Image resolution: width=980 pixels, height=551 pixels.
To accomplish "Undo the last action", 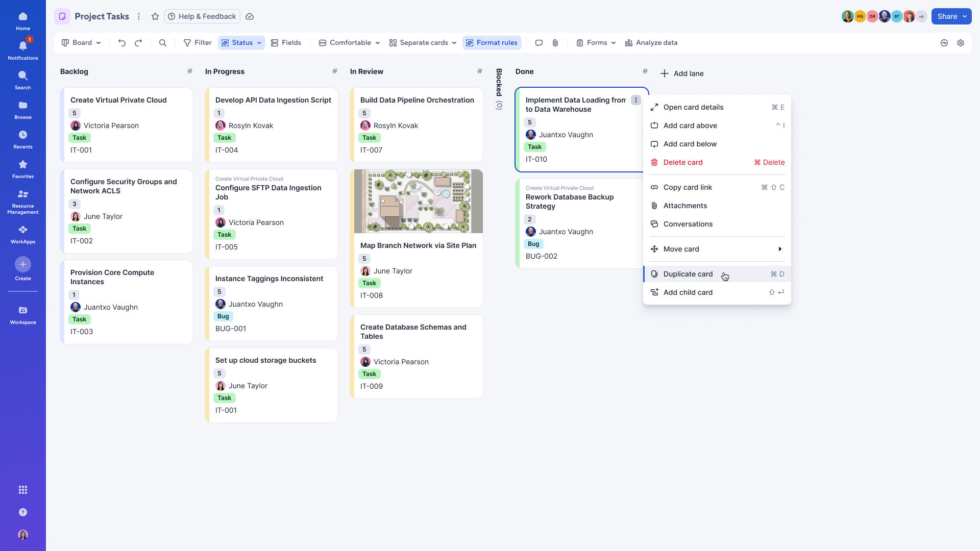I will (121, 43).
